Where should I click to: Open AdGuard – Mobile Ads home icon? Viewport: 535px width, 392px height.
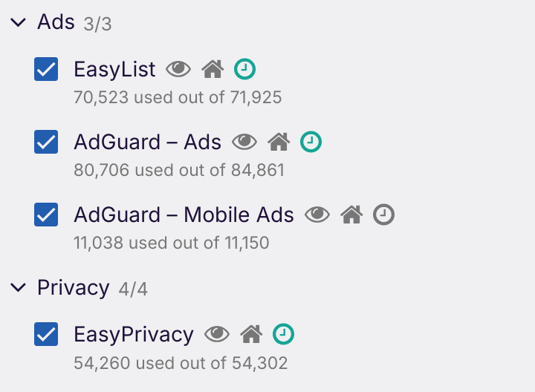(351, 215)
